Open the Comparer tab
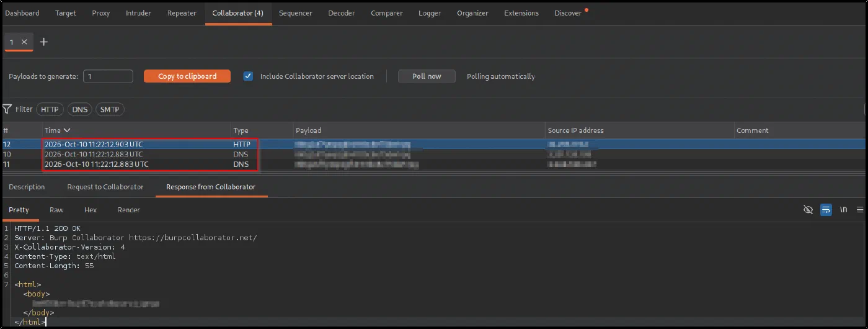The width and height of the screenshot is (868, 329). 387,13
